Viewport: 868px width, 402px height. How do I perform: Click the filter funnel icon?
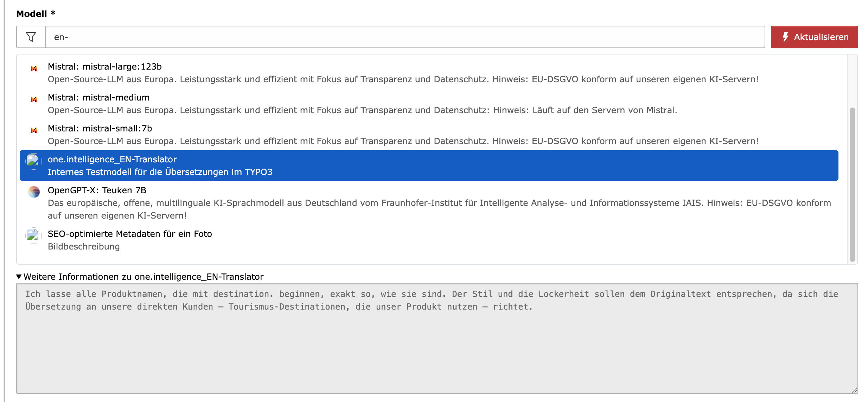pos(31,37)
